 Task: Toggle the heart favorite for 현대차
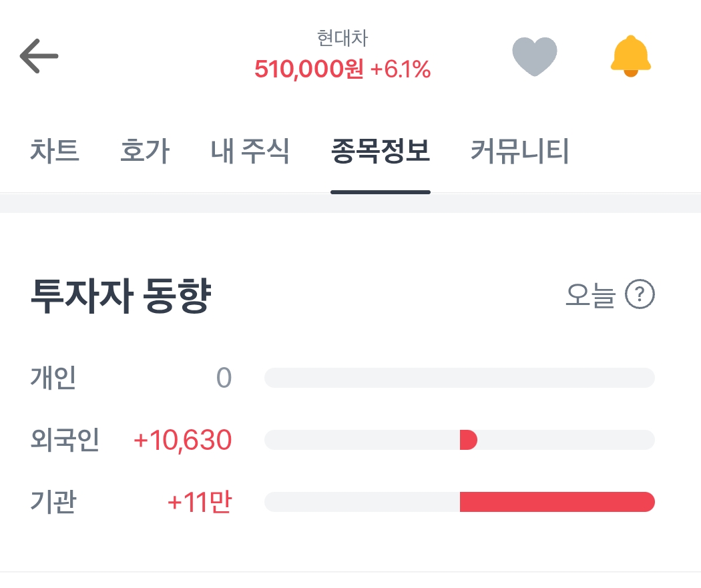click(x=534, y=56)
